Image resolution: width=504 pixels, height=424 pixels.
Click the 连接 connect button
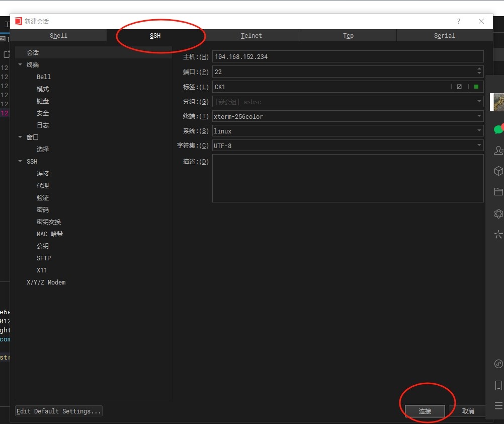425,411
